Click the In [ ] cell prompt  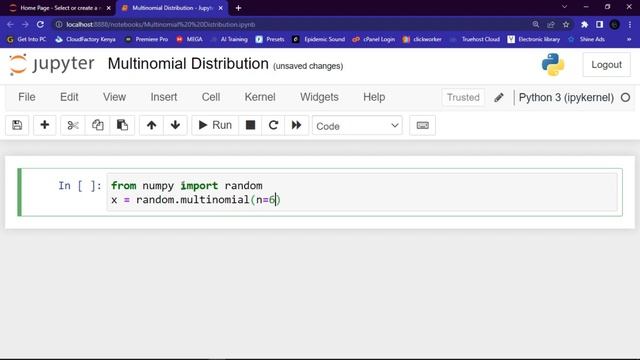[80, 186]
